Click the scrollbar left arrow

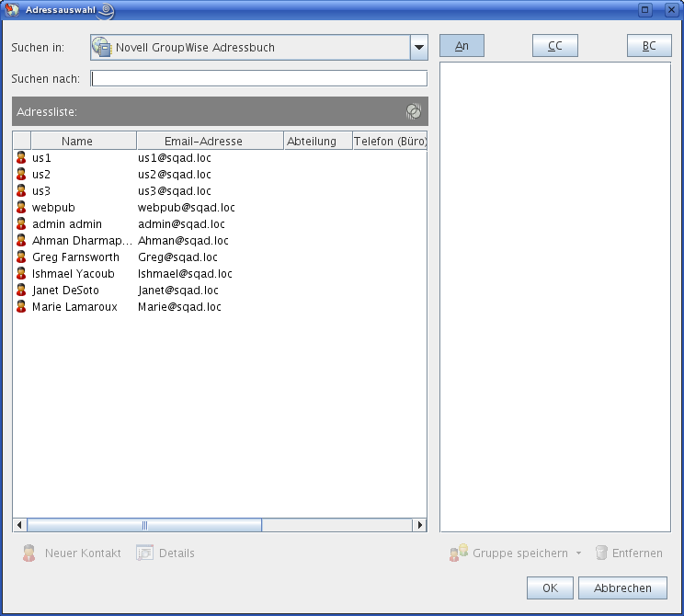click(19, 525)
